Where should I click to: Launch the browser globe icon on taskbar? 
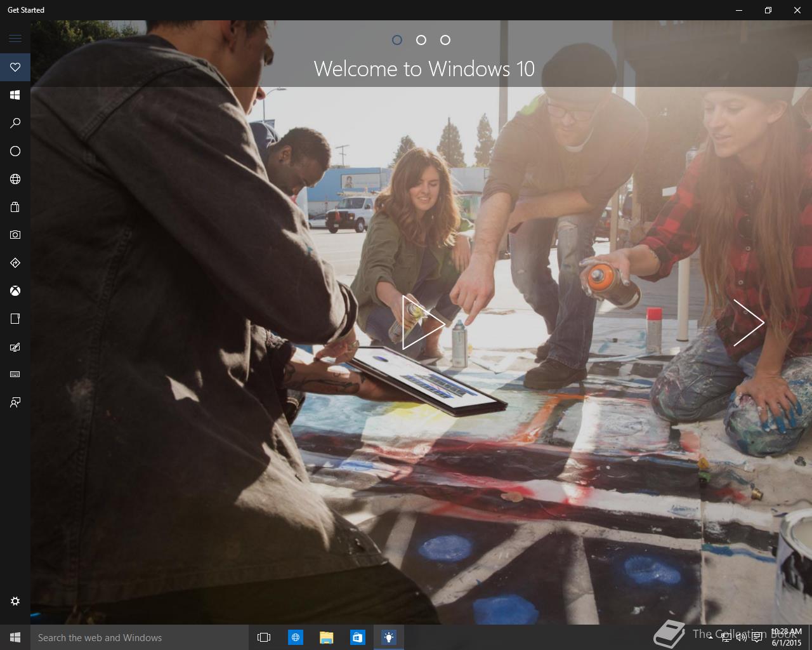click(x=296, y=637)
